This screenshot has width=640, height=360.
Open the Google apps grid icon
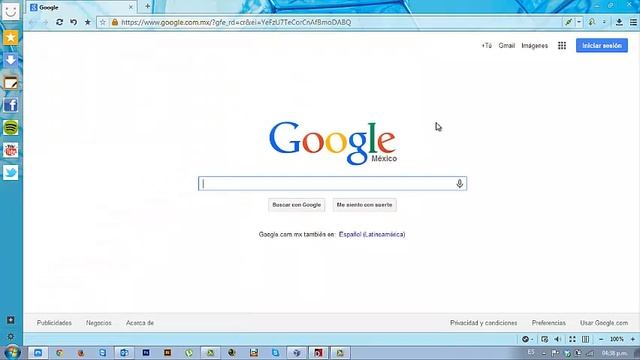coord(562,46)
